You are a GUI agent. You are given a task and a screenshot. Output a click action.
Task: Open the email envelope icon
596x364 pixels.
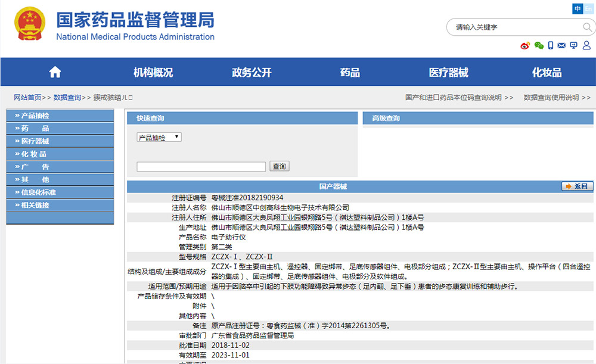(x=562, y=46)
